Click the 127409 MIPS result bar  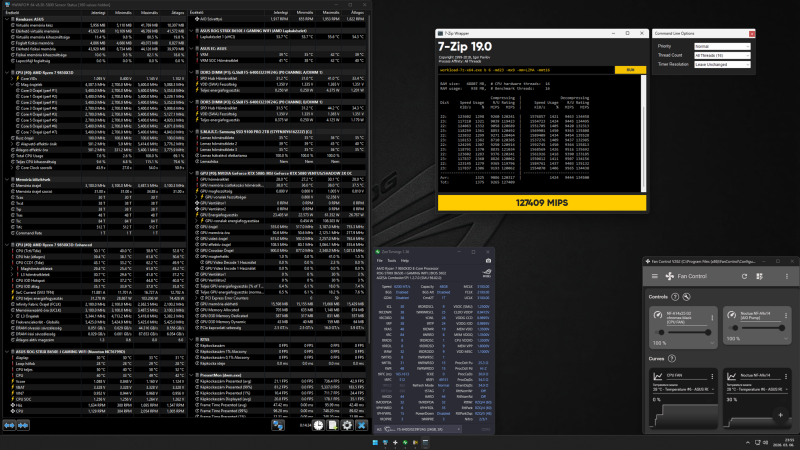[x=542, y=203]
